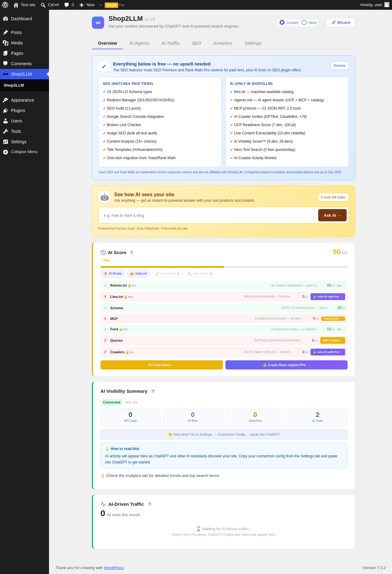Open the WordPress logo menu
The image size is (392, 574).
click(5, 5)
